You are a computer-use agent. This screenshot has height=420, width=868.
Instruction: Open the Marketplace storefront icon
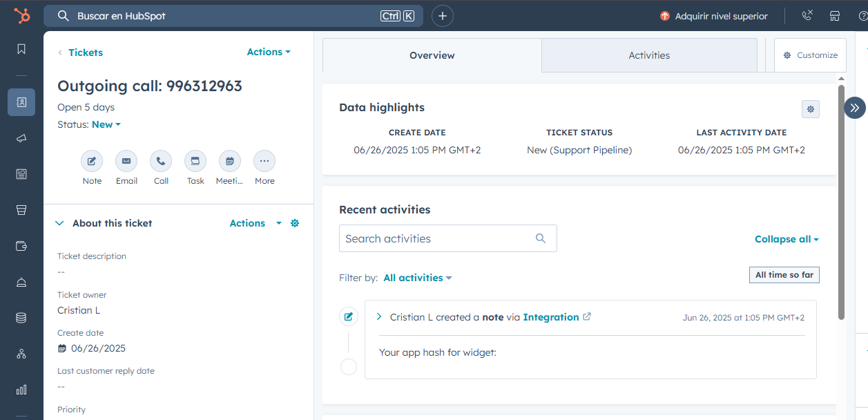[x=835, y=16]
